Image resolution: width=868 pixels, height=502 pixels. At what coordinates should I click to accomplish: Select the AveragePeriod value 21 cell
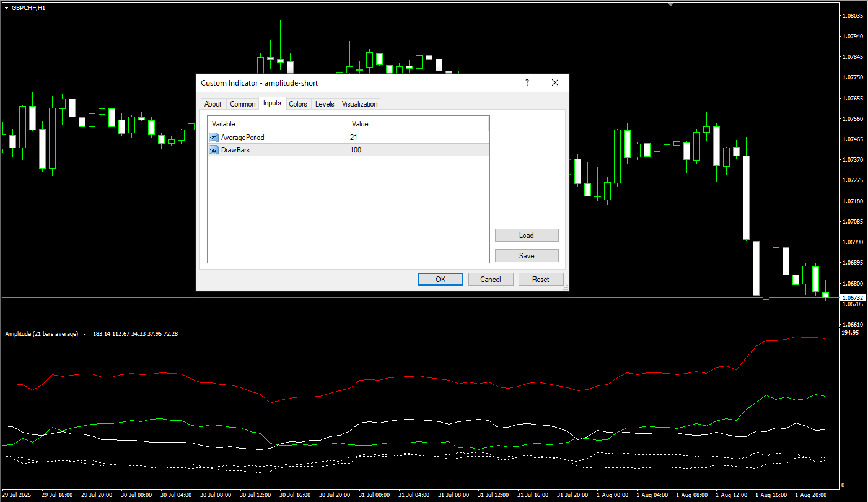(418, 138)
